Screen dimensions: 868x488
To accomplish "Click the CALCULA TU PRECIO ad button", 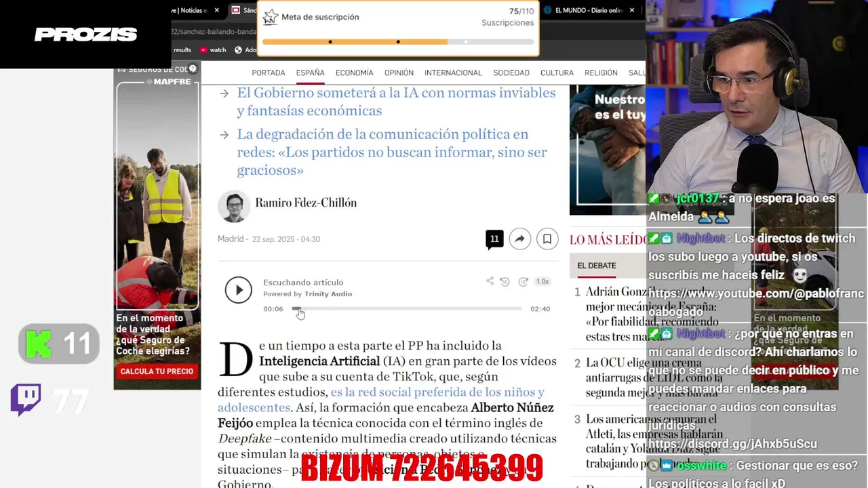I will pyautogui.click(x=157, y=371).
